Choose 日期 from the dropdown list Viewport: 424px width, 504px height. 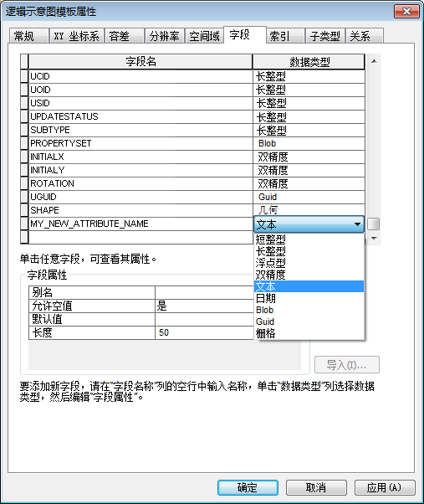pyautogui.click(x=309, y=298)
